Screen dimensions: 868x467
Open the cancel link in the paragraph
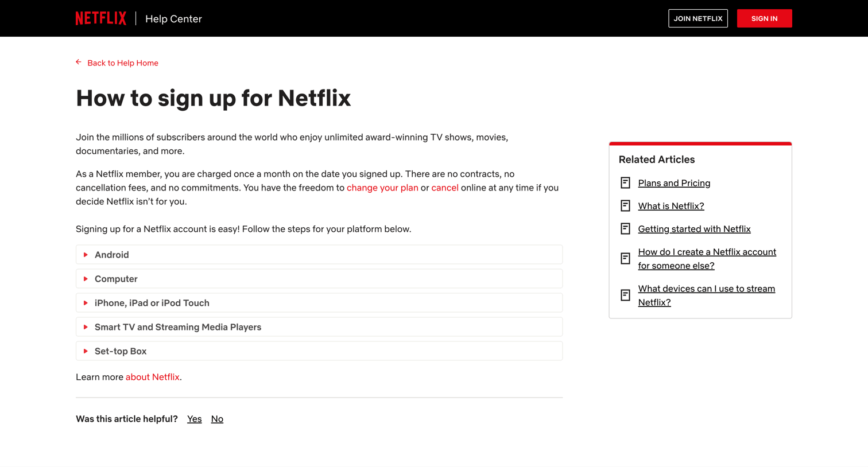[445, 188]
